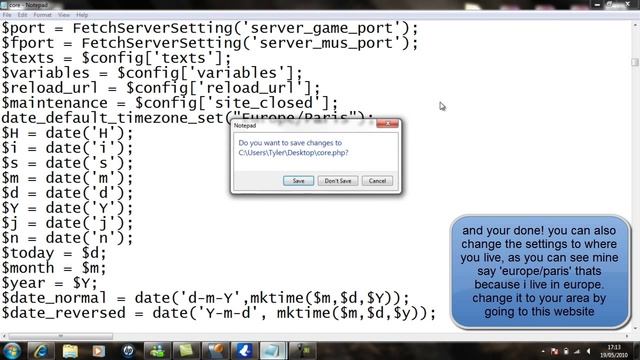Click the line "$d = date('d');"
Image resolution: width=640 pixels, height=360 pixels.
click(x=67, y=193)
